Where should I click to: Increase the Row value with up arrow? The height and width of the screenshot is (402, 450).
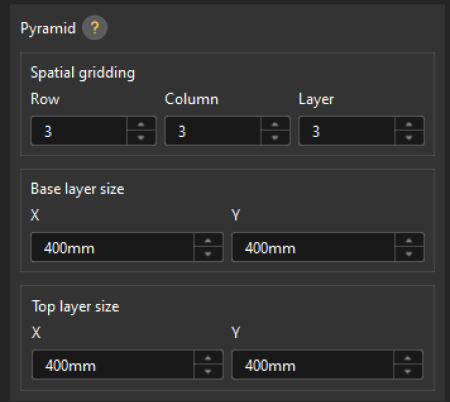point(141,124)
